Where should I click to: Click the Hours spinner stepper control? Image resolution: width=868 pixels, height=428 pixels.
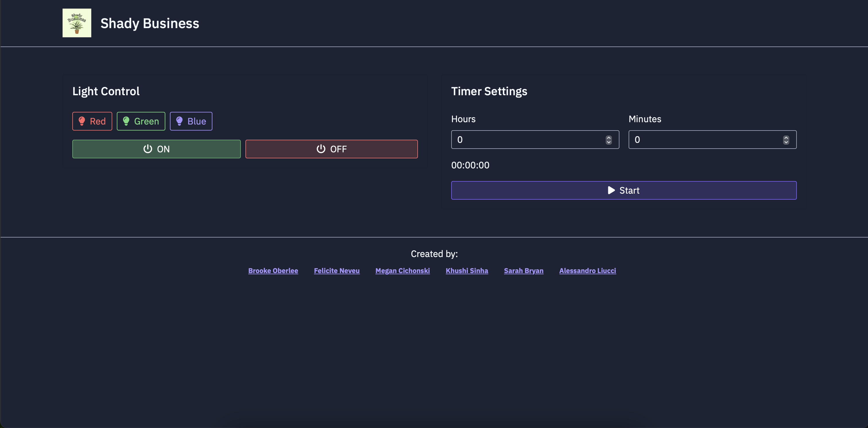[609, 139]
